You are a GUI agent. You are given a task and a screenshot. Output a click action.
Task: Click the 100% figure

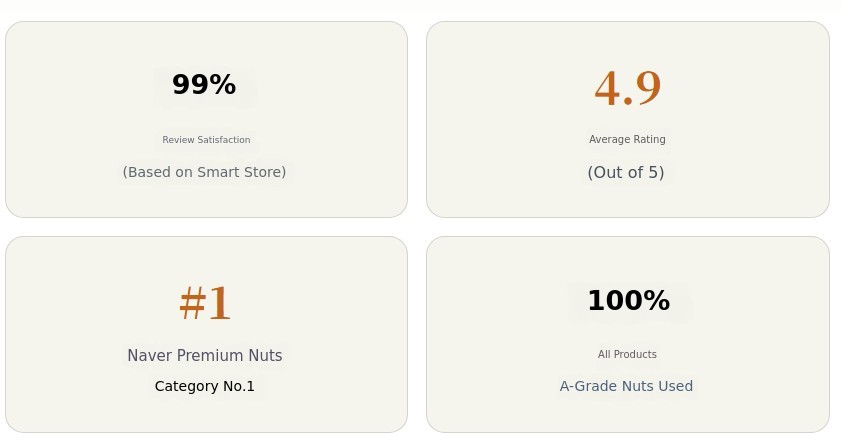[628, 301]
